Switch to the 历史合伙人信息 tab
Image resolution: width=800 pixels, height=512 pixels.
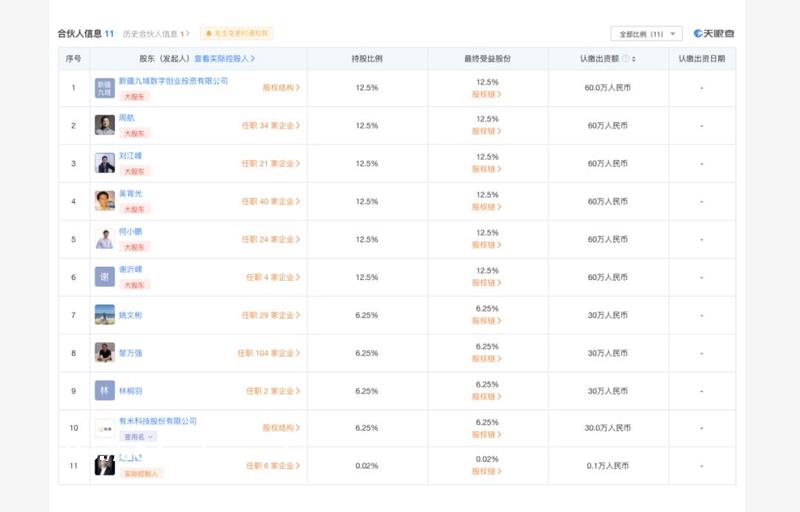pos(155,34)
